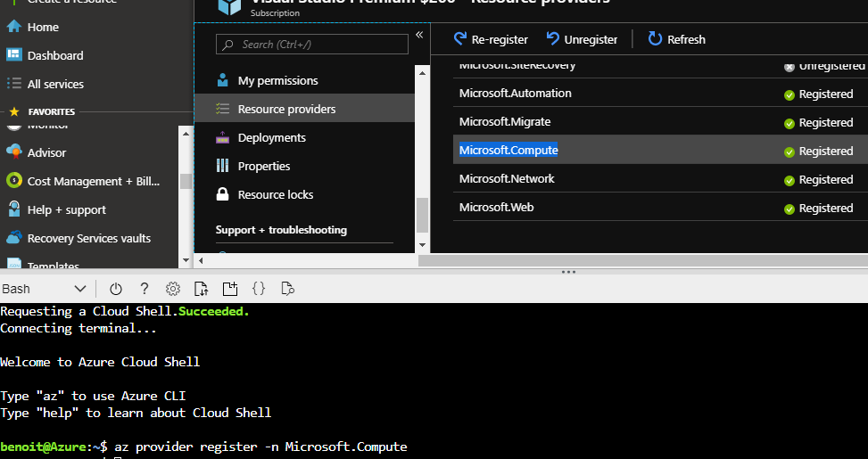Open the curly braces editor icon
The height and width of the screenshot is (459, 868).
(x=259, y=289)
